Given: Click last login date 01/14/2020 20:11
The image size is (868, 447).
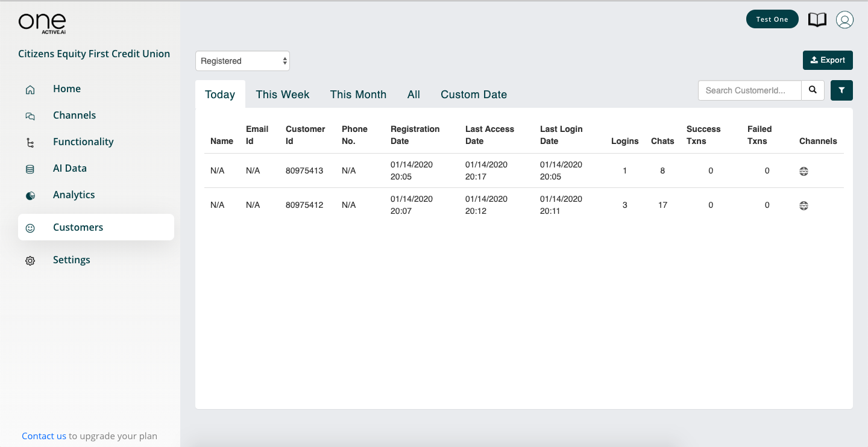Looking at the screenshot, I should (561, 205).
